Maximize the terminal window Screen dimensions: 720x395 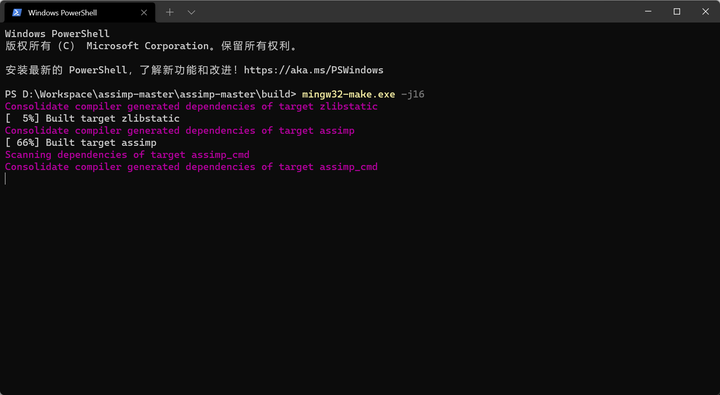(676, 11)
